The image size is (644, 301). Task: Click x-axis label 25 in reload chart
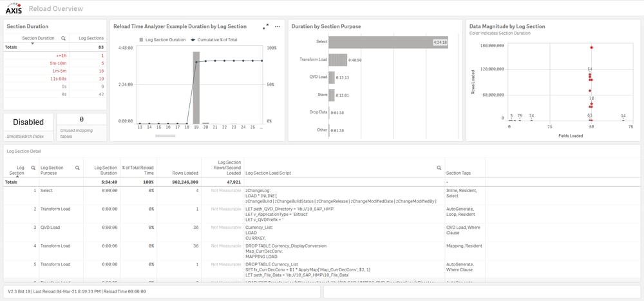coord(252,128)
